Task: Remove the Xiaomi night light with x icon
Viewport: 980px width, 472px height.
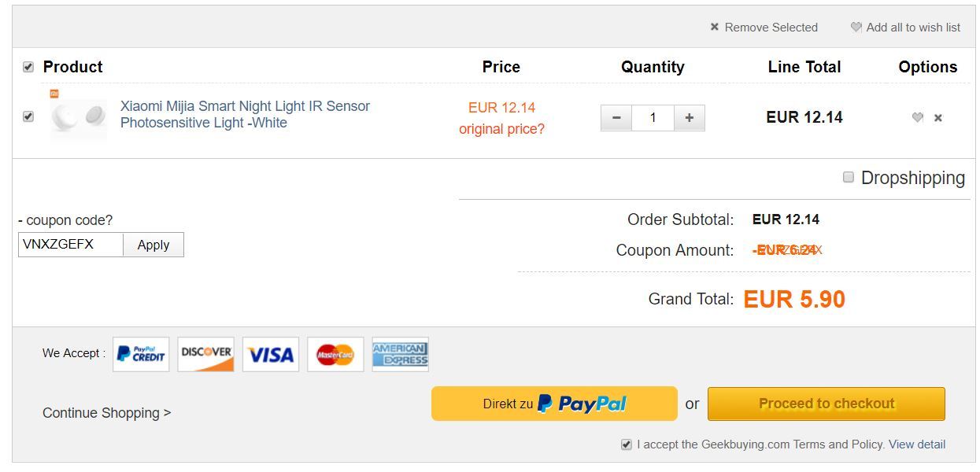Action: (938, 118)
